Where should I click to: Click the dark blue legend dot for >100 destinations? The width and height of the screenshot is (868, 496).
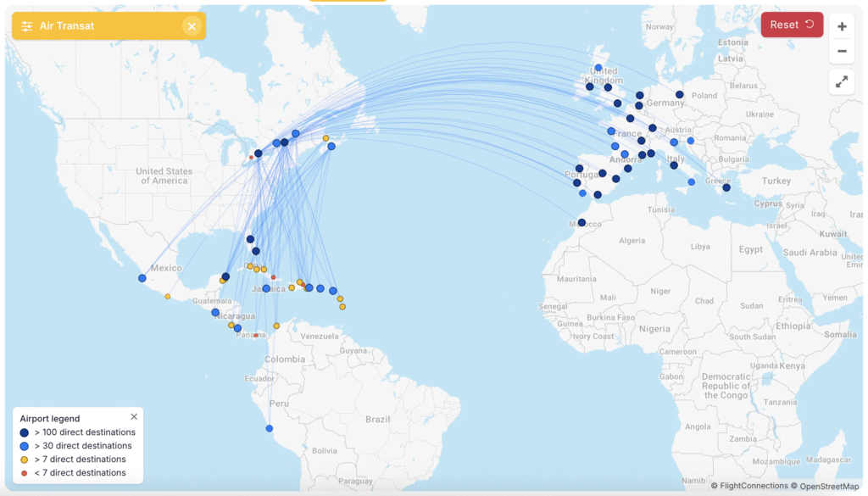coord(25,432)
